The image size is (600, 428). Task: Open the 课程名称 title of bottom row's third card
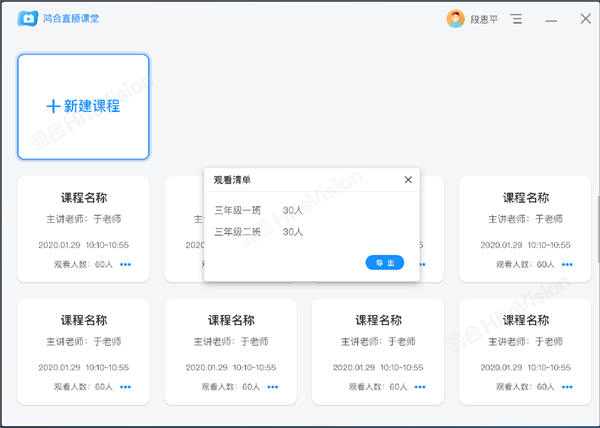coord(378,320)
